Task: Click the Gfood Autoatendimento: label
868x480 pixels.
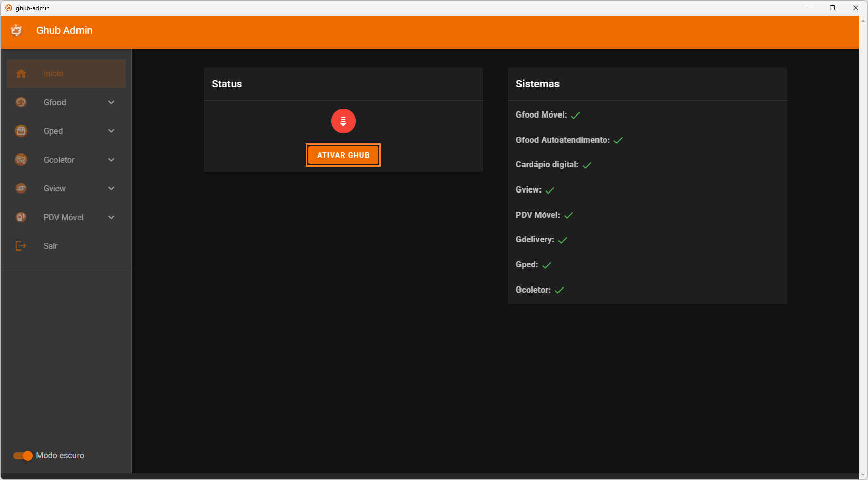Action: tap(563, 140)
